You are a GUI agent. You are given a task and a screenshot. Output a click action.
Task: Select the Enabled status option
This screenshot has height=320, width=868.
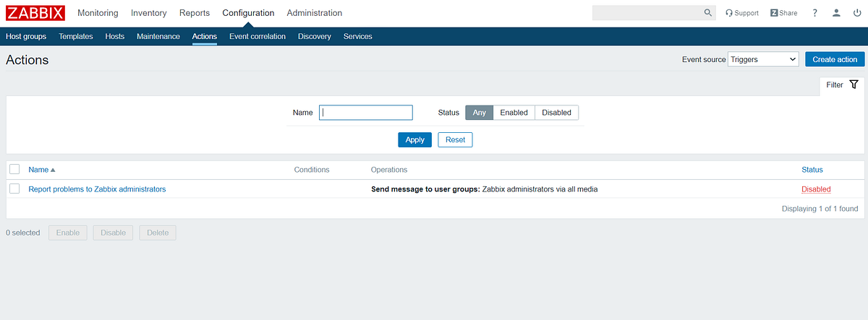coord(514,113)
